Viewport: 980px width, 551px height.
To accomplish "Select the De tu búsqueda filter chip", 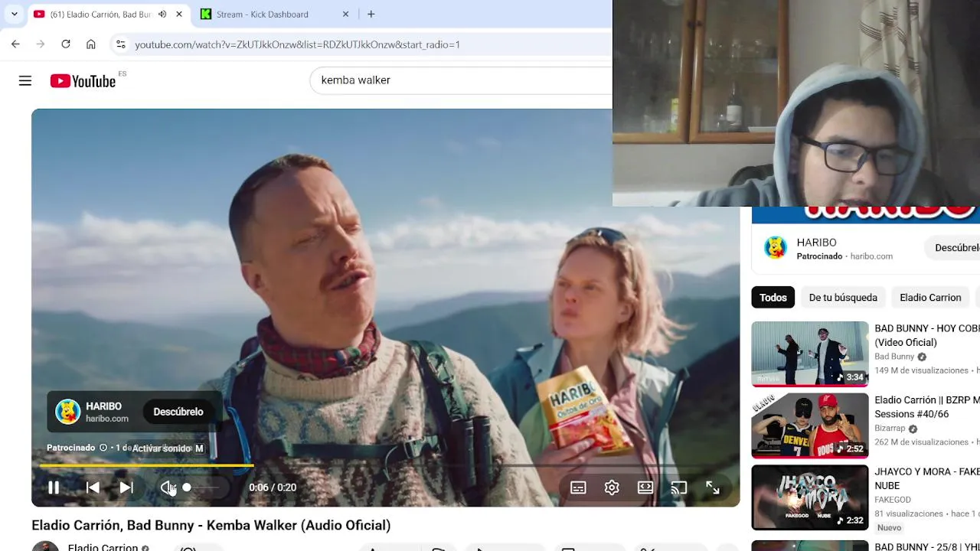I will click(x=843, y=298).
